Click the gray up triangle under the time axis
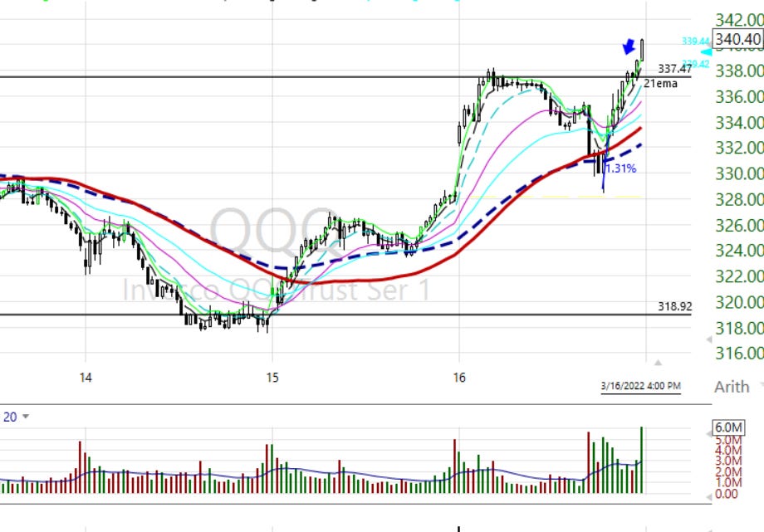Image resolution: width=764 pixels, height=532 pixels. [658, 363]
